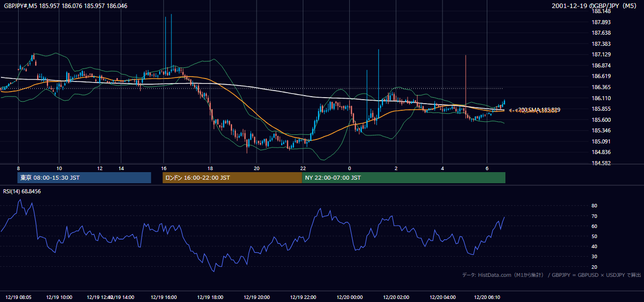Click the 184.836 price axis label

tap(601, 152)
